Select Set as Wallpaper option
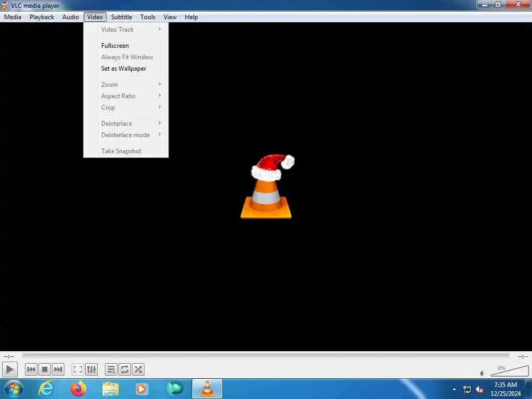The image size is (532, 399). (126, 69)
